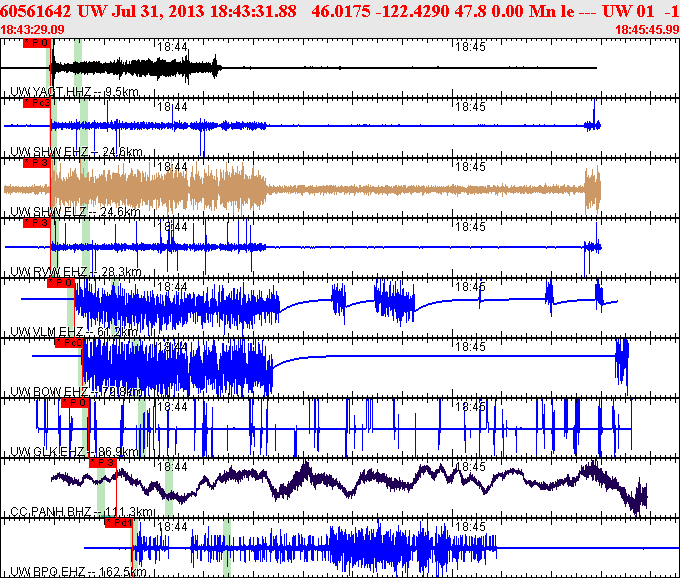The height and width of the screenshot is (578, 680).
Task: Click the UW.BPO.EHZ 162.5km station label
Action: [x=78, y=572]
